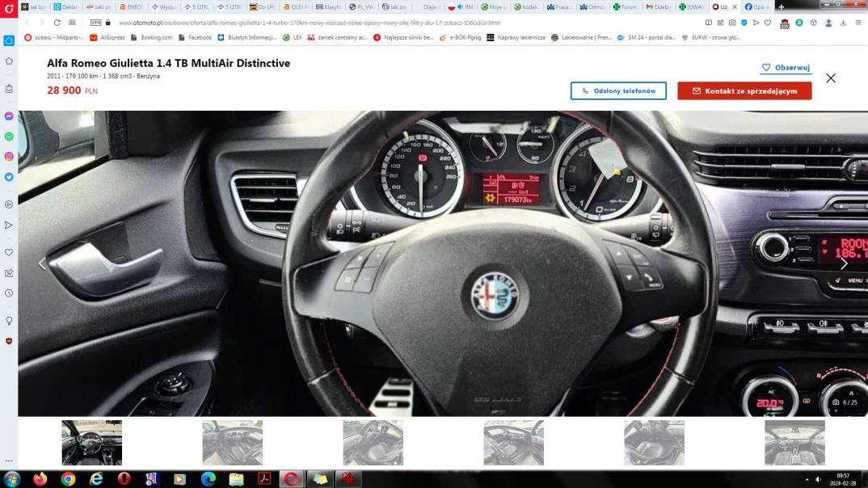Open sidebar lightbulb icon
This screenshot has width=868, height=488.
coord(9,321)
